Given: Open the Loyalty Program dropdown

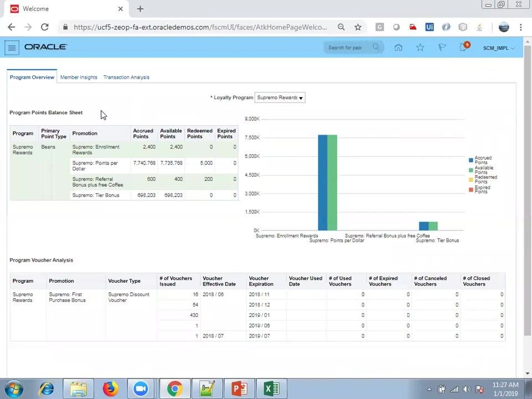Looking at the screenshot, I should coord(280,98).
